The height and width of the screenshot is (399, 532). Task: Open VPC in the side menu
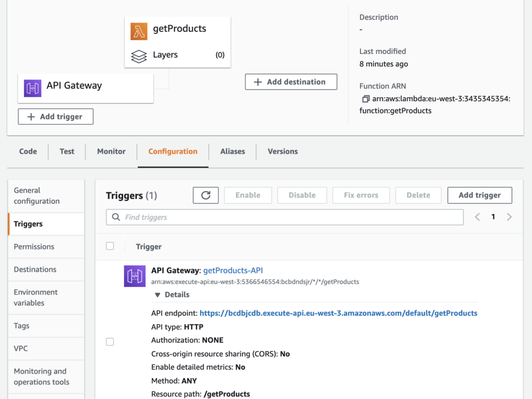pos(46,349)
